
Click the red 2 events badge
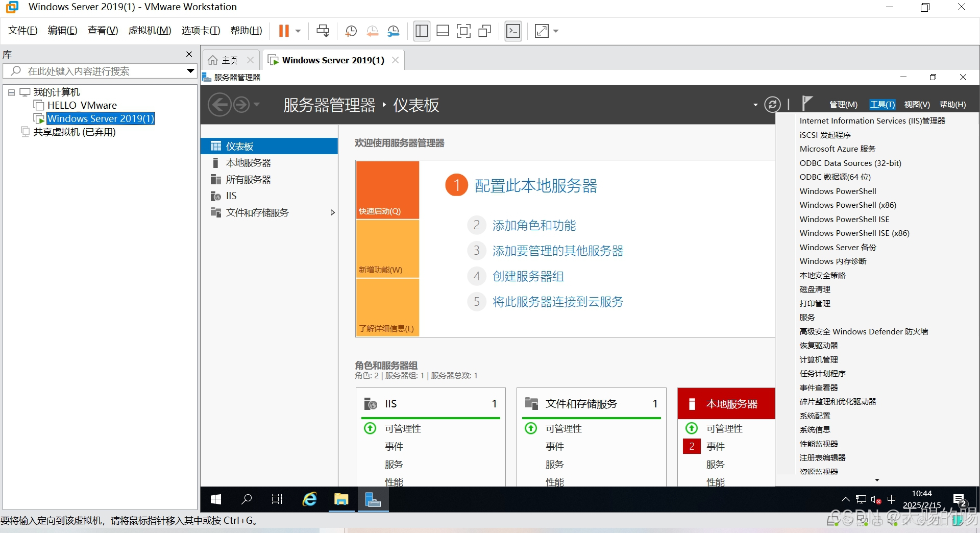click(x=692, y=446)
